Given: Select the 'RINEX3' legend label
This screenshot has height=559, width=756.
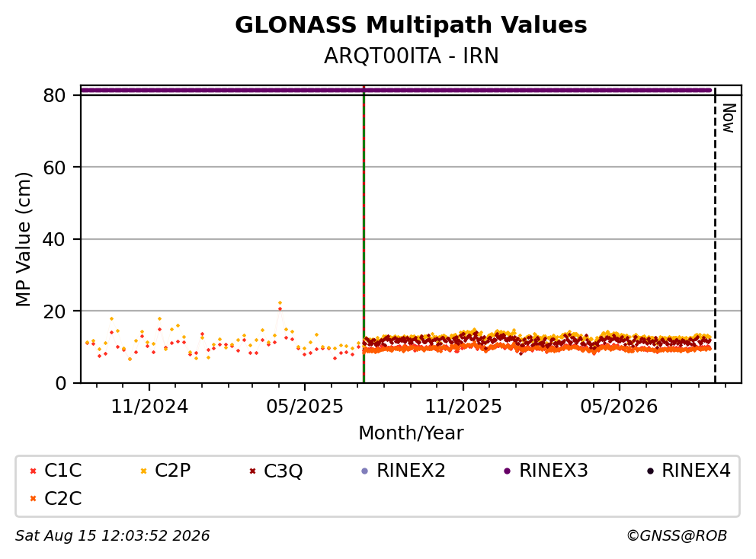Looking at the screenshot, I should [x=553, y=471].
